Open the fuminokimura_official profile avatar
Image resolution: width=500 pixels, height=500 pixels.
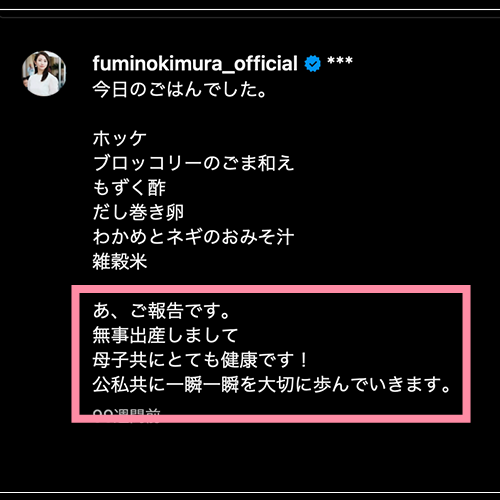click(x=44, y=73)
